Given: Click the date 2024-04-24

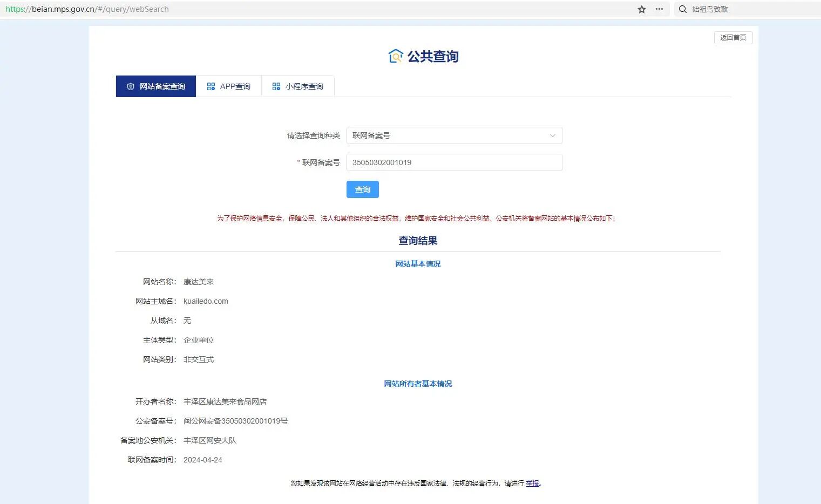Looking at the screenshot, I should 203,460.
